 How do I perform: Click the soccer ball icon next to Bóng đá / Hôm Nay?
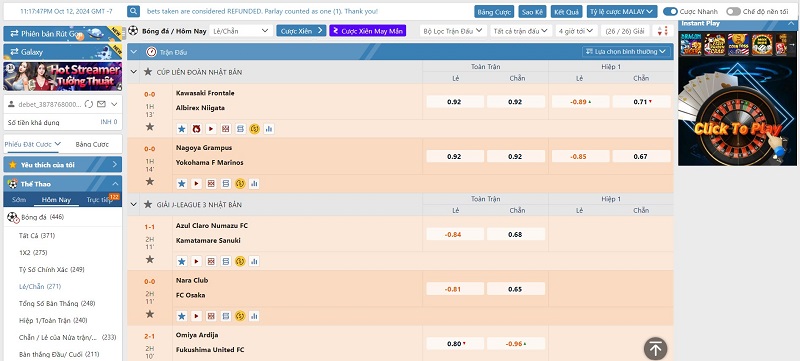(x=133, y=31)
